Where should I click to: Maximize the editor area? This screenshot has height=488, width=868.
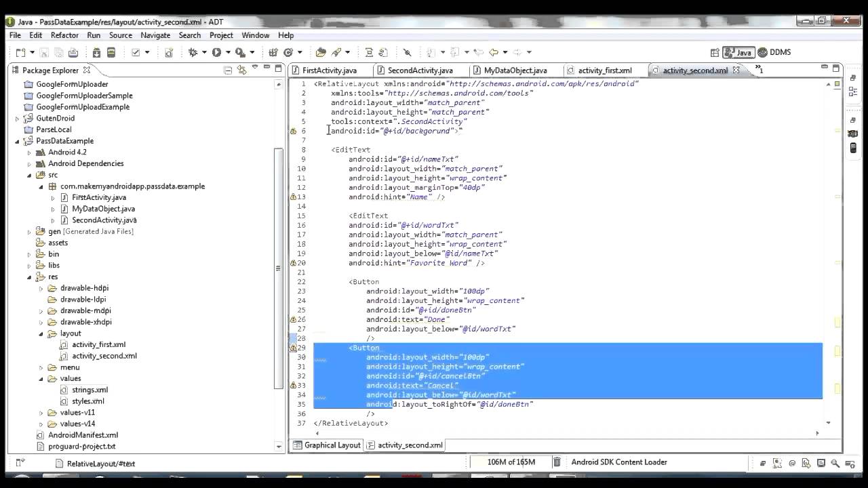pyautogui.click(x=835, y=68)
